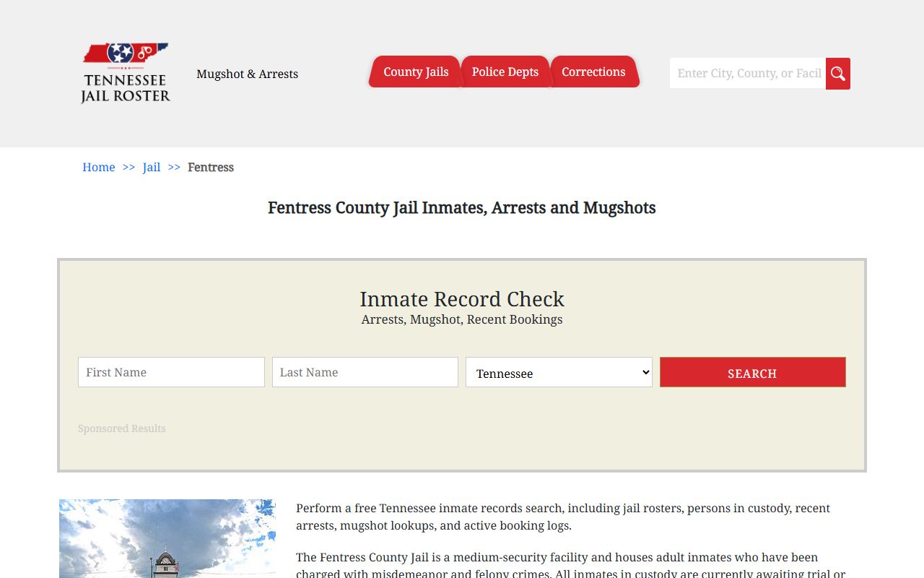Go to the Home breadcrumb link
The image size is (924, 578).
99,167
